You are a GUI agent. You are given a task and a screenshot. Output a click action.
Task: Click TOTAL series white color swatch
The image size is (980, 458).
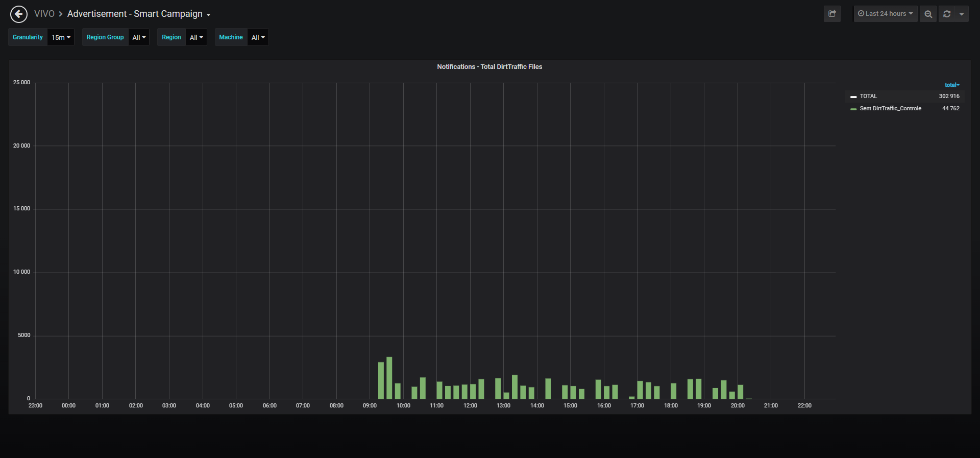(x=853, y=97)
